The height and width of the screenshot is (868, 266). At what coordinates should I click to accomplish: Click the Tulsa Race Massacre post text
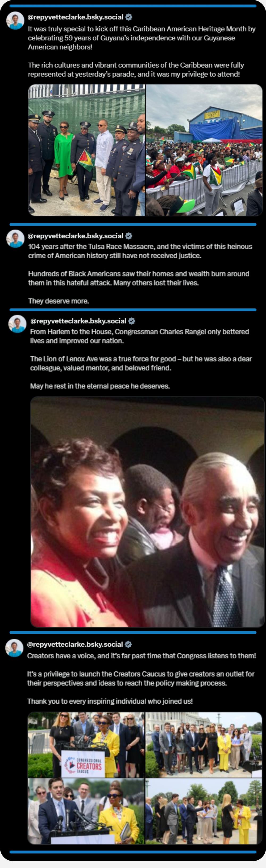140,274
